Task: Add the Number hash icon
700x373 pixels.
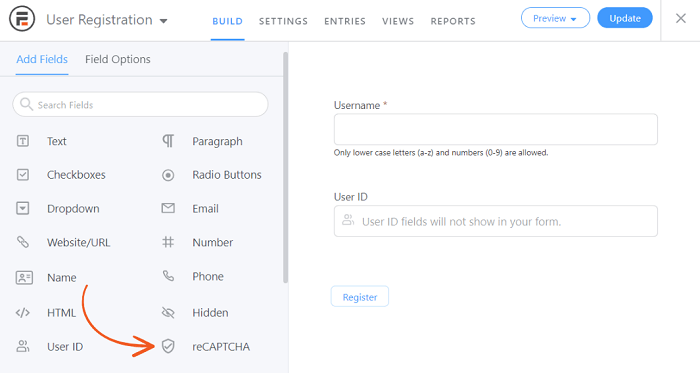Action: click(x=168, y=242)
